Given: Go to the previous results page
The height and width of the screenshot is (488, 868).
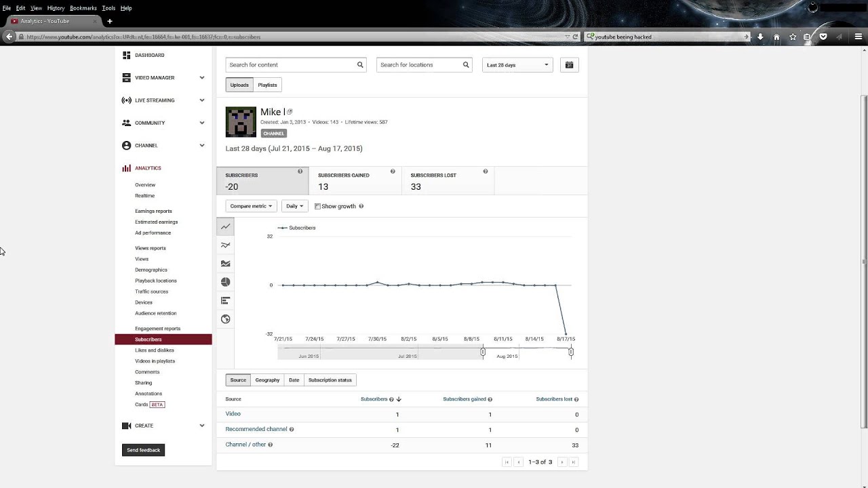Looking at the screenshot, I should pyautogui.click(x=519, y=462).
